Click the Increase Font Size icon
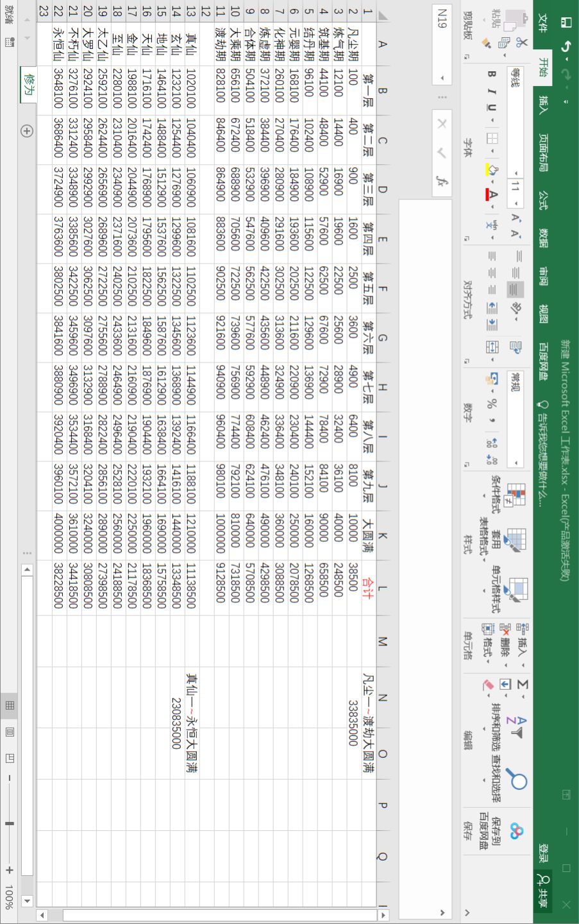The width and height of the screenshot is (579, 924). [x=515, y=218]
